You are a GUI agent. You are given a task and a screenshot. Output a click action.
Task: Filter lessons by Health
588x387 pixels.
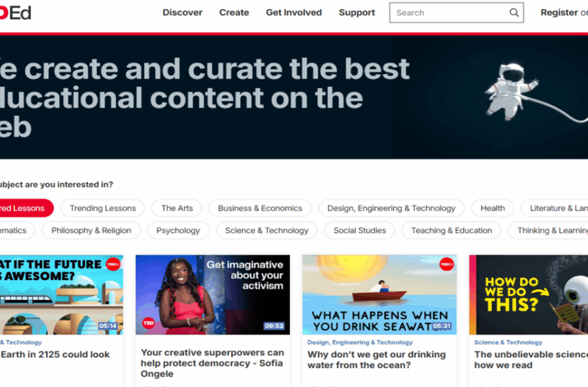(493, 208)
